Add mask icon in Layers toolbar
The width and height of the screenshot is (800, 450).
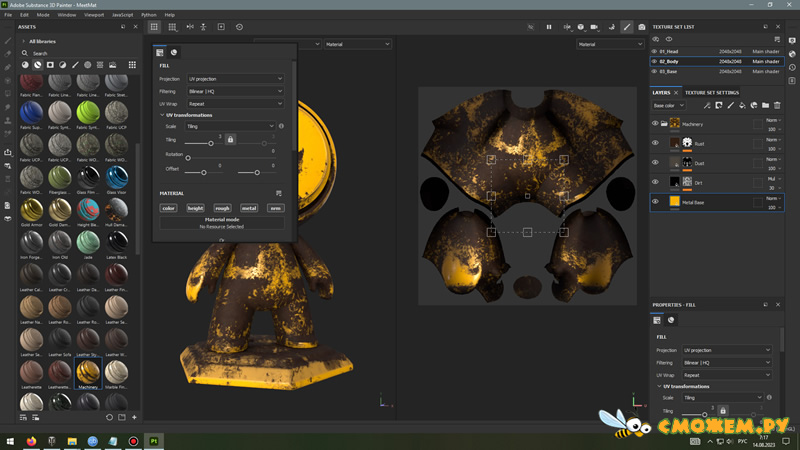pyautogui.click(x=719, y=106)
